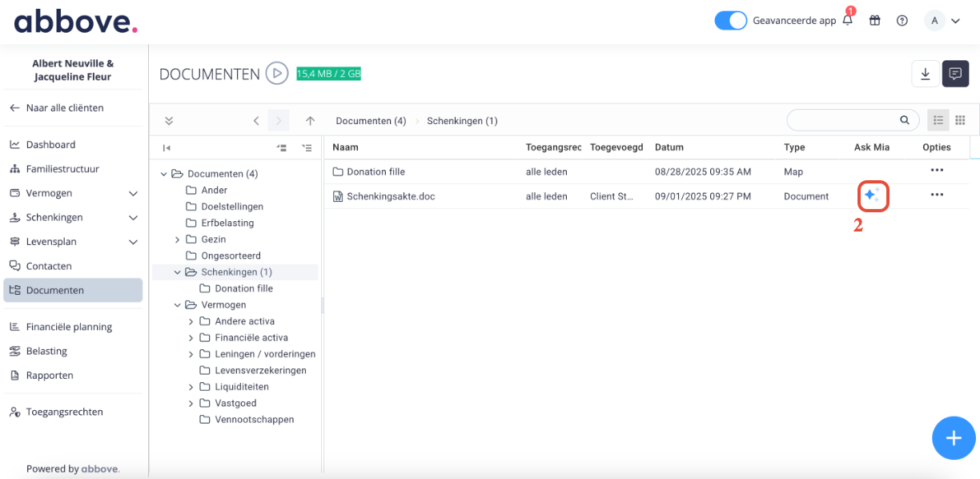
Task: Toggle the Geavanceerde app switch
Action: click(x=730, y=21)
